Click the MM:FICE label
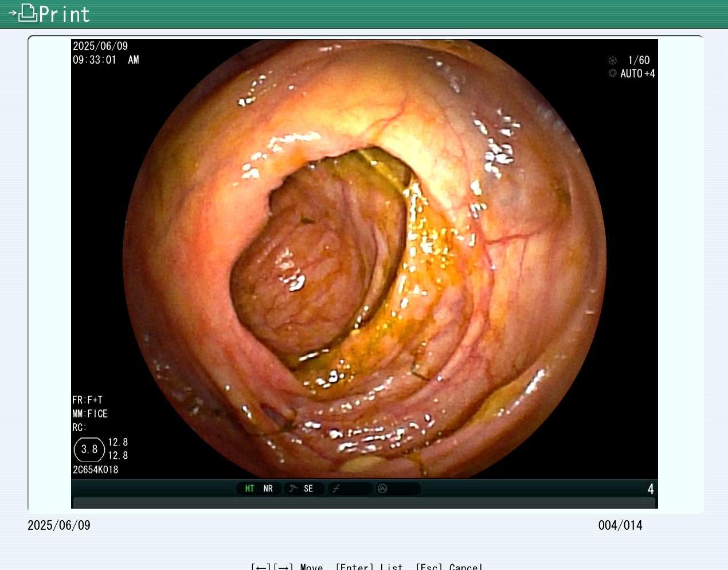The width and height of the screenshot is (728, 570). pos(90,413)
